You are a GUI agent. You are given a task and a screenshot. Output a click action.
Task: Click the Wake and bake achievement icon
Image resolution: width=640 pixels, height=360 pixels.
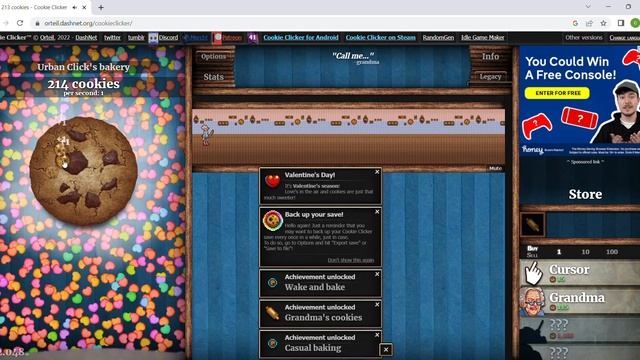272,282
